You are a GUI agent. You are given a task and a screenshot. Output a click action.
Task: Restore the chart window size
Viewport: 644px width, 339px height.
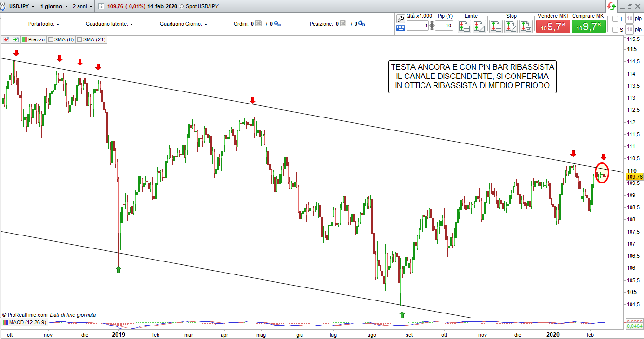tap(630, 6)
